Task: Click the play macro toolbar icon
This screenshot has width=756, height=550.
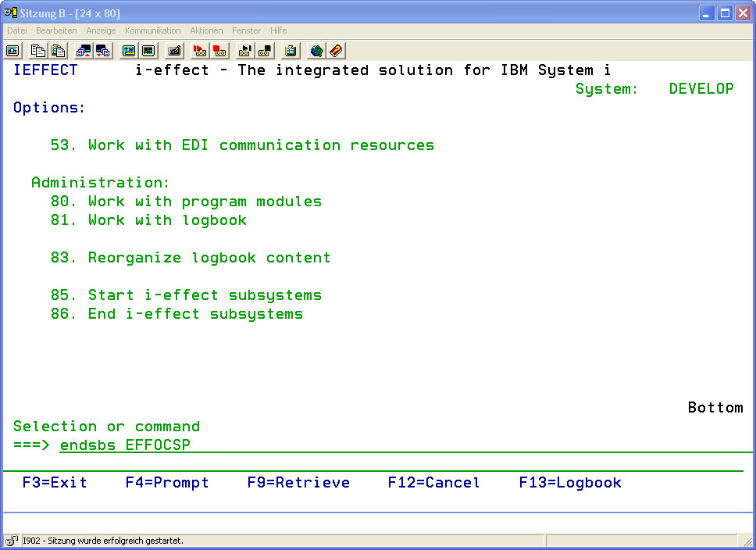Action: pos(245,51)
